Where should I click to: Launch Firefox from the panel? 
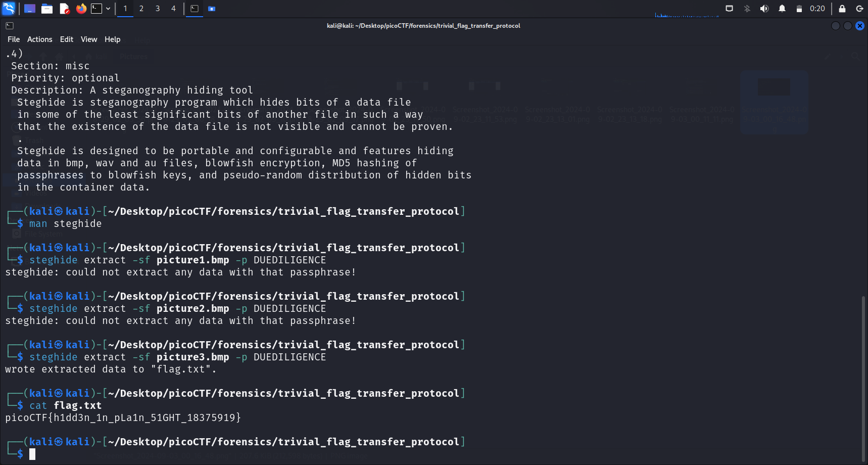(x=81, y=9)
